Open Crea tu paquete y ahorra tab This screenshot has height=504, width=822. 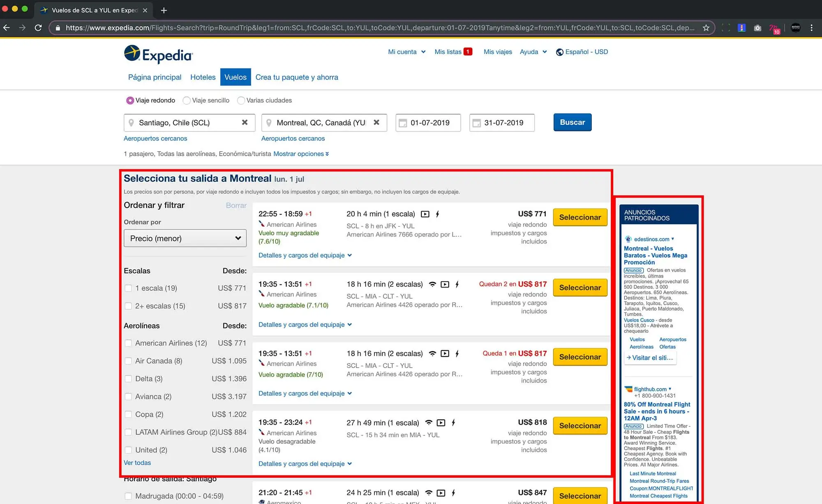(296, 77)
